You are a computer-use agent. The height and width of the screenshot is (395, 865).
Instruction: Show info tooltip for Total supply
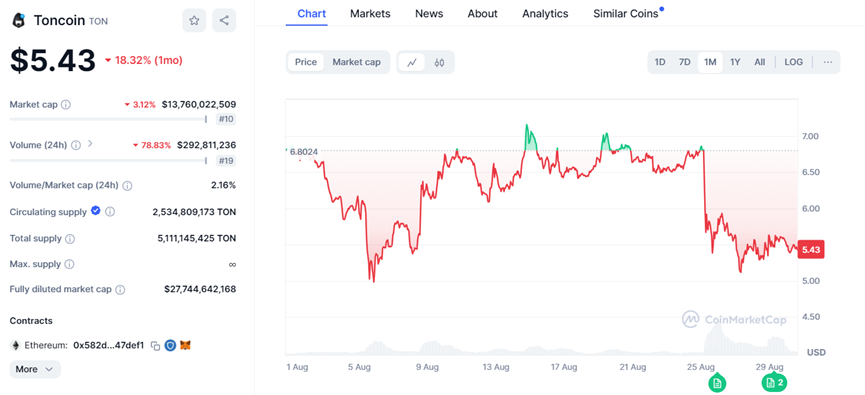pyautogui.click(x=70, y=239)
